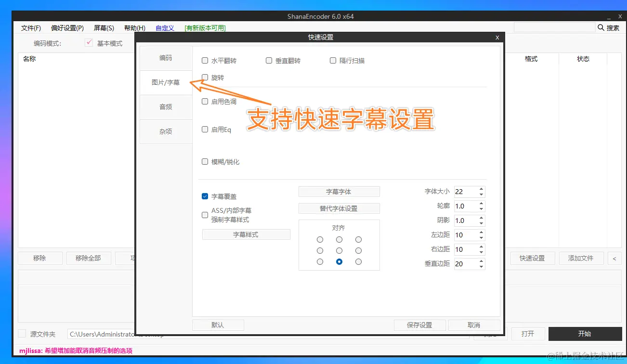Open 替代字体设置
The height and width of the screenshot is (364, 627).
coord(339,208)
